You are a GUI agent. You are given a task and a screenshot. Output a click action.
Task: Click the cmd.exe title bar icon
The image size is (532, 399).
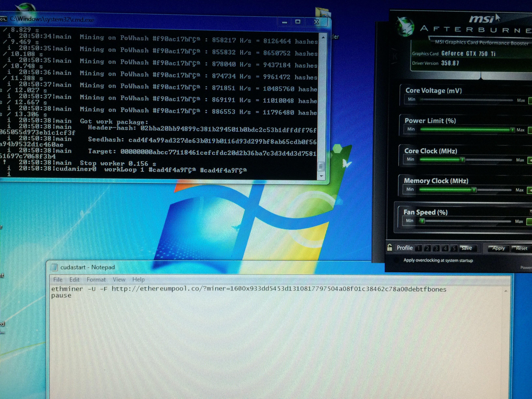point(4,19)
